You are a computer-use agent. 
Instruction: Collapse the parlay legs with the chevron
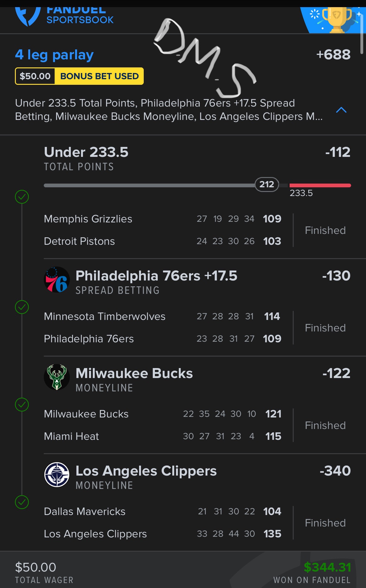click(341, 110)
